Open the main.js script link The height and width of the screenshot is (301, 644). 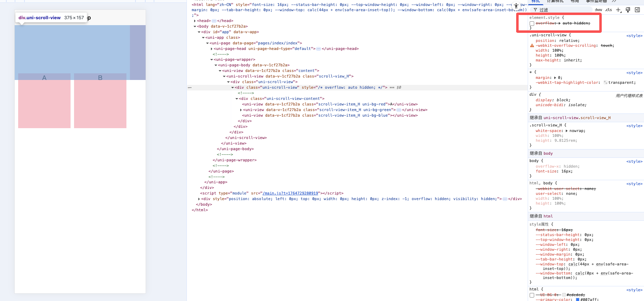290,193
